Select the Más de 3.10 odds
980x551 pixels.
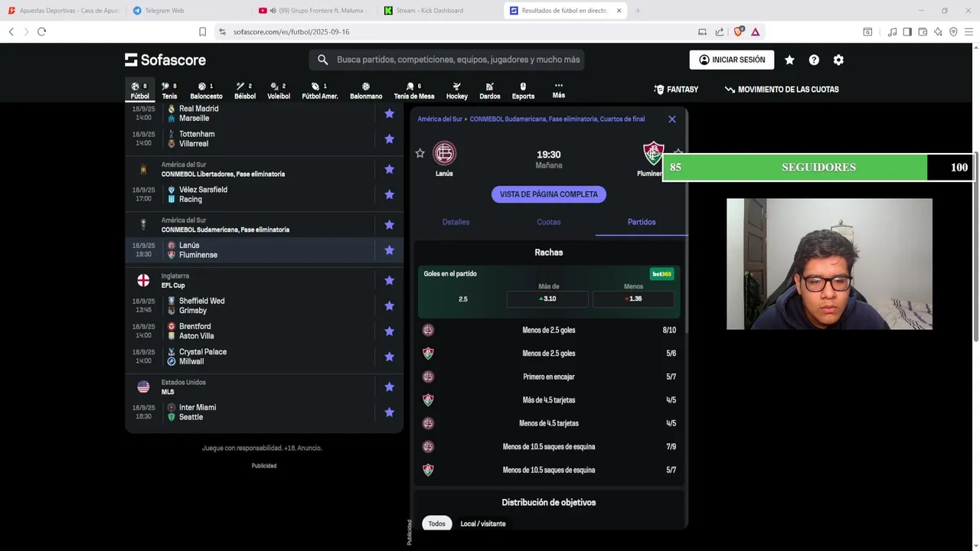click(547, 298)
